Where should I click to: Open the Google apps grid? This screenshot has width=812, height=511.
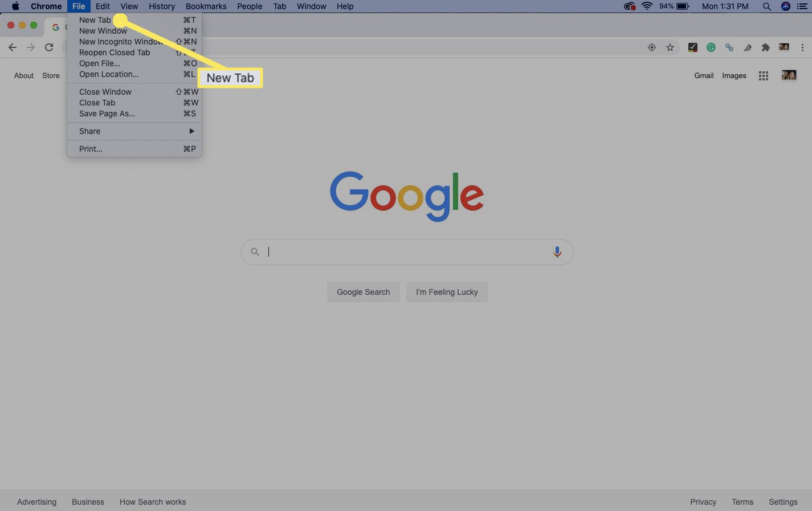764,76
